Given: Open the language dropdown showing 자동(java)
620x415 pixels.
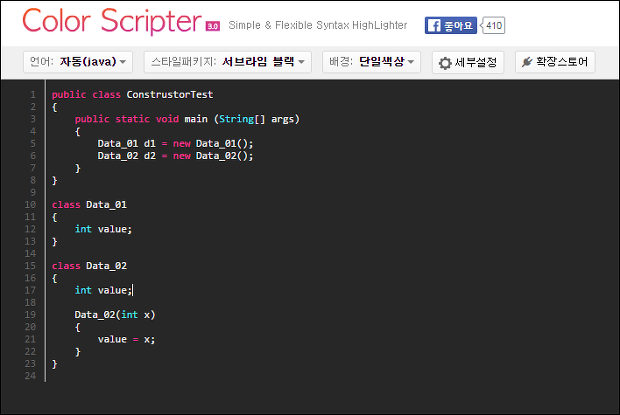Looking at the screenshot, I should click(78, 62).
